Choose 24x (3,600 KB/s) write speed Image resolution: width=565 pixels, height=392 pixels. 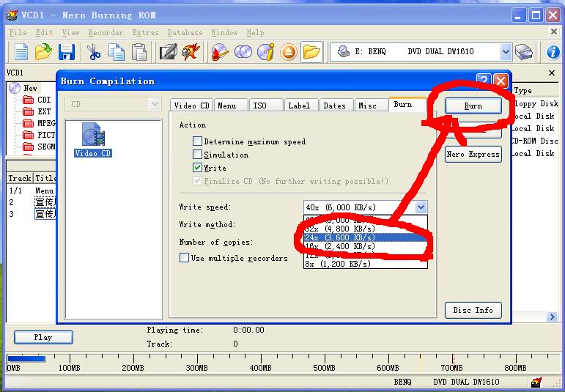click(x=366, y=237)
